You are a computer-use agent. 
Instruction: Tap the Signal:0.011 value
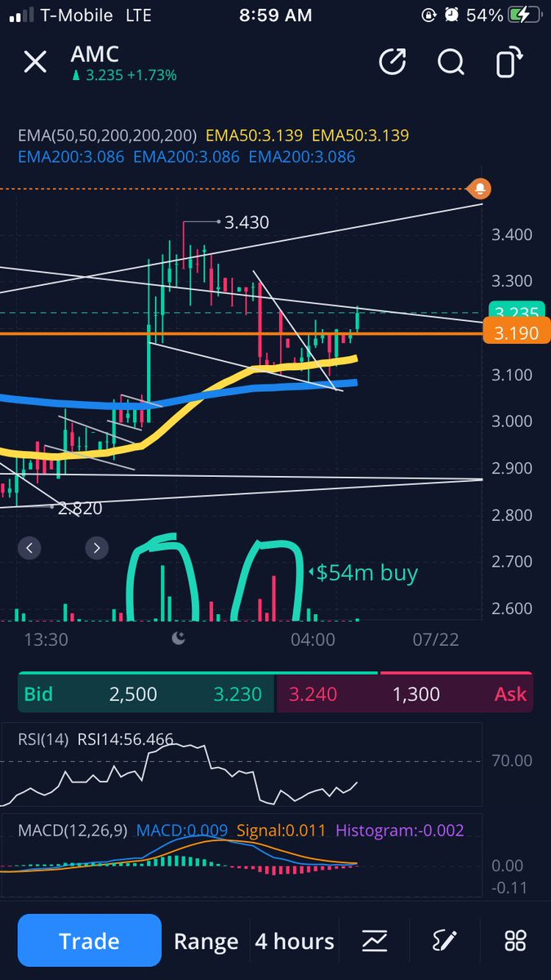(x=282, y=831)
